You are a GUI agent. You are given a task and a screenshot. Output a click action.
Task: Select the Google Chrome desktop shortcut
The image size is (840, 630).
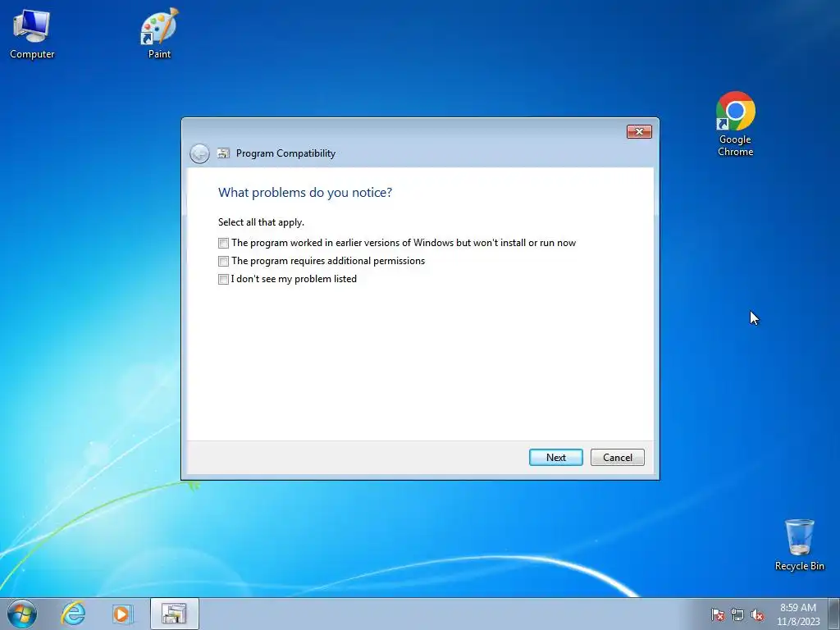[735, 125]
